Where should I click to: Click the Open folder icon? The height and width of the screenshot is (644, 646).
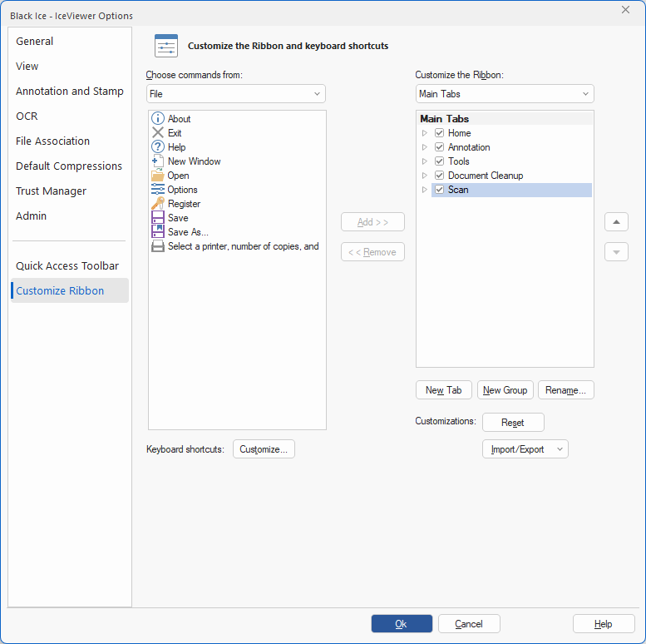(158, 176)
